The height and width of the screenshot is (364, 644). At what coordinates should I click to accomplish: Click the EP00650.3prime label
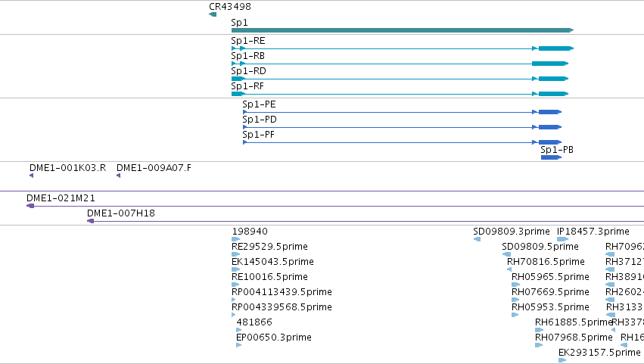(274, 338)
